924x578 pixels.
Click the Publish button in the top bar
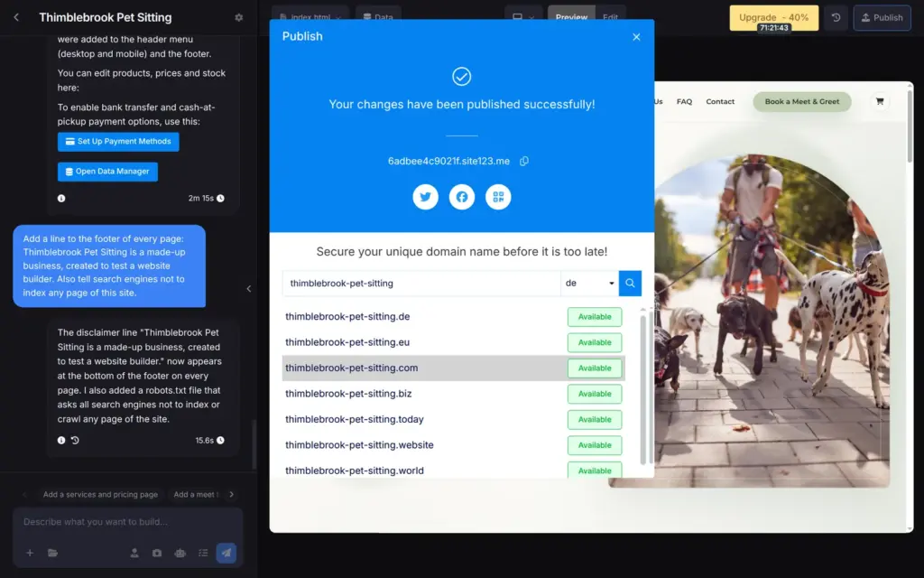[x=882, y=18]
